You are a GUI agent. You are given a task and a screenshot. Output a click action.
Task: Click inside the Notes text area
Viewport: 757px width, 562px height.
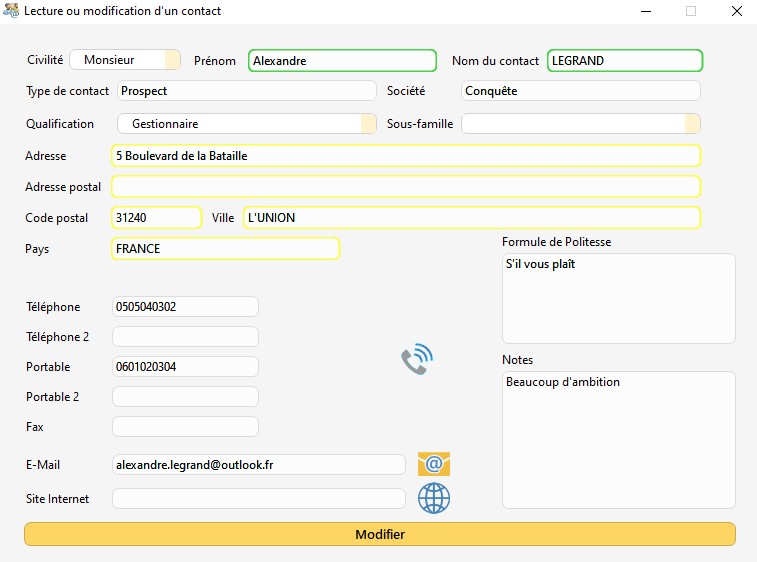click(x=618, y=440)
